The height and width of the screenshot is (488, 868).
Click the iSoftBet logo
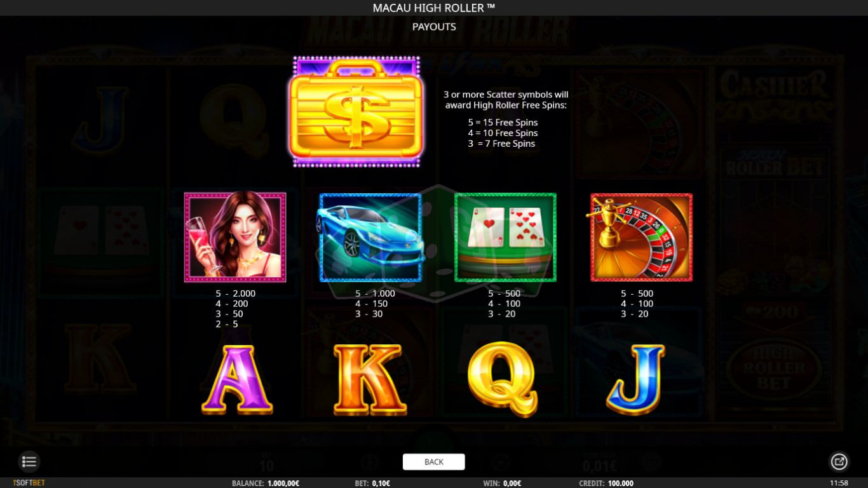pos(29,483)
